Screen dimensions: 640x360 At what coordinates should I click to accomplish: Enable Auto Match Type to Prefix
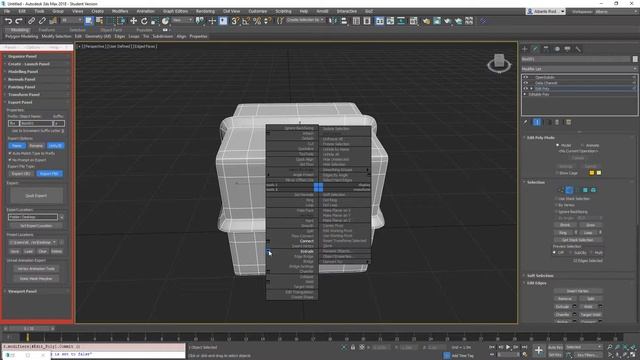[x=10, y=153]
